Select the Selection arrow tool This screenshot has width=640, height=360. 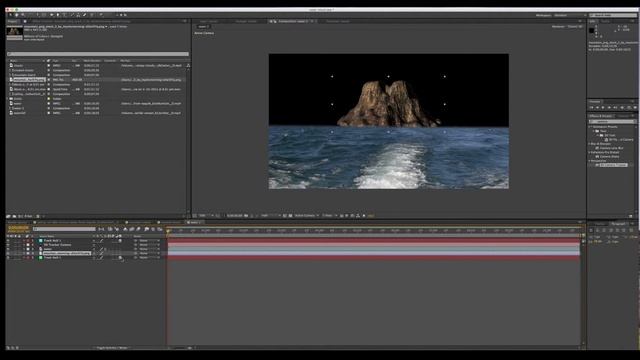tap(10, 15)
